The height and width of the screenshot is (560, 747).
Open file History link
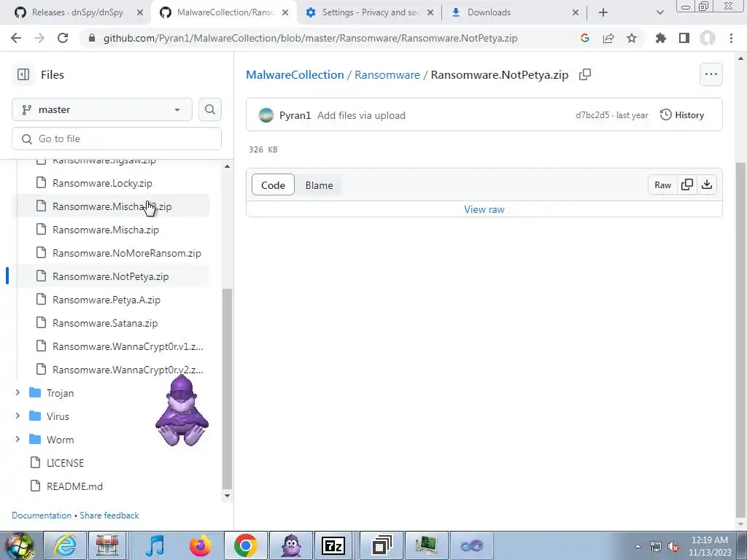682,114
